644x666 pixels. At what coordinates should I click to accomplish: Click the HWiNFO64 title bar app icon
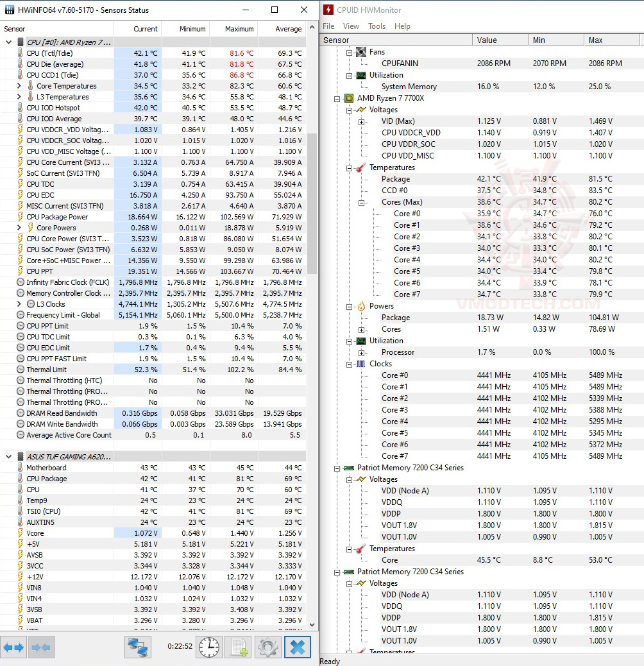[x=10, y=10]
